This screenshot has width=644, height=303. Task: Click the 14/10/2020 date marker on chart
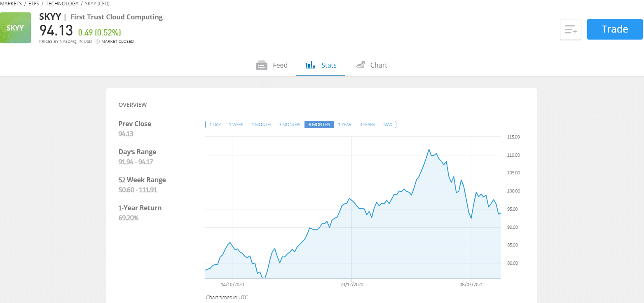pyautogui.click(x=233, y=284)
